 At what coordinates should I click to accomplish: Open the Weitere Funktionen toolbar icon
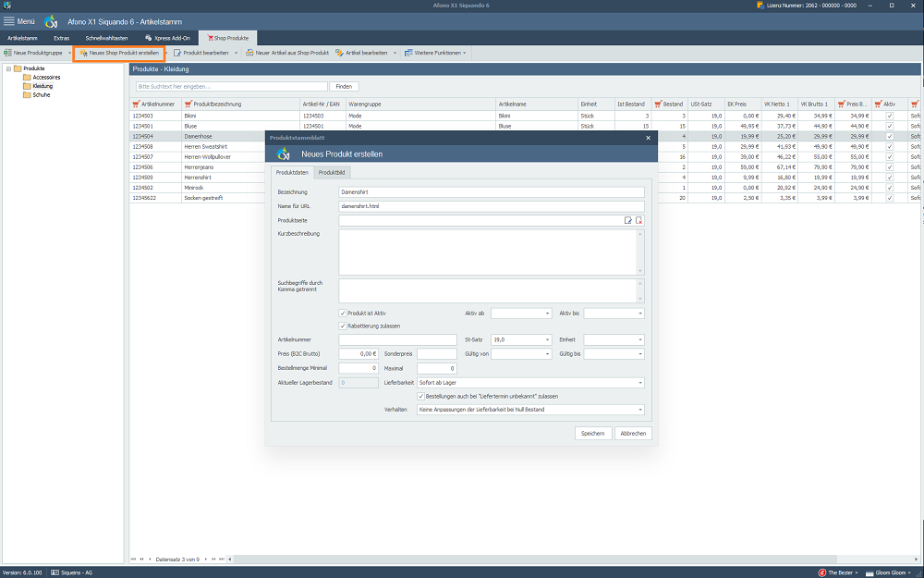[x=408, y=53]
